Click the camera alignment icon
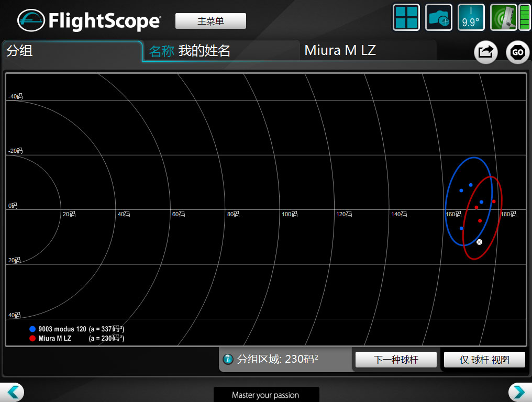 438,18
